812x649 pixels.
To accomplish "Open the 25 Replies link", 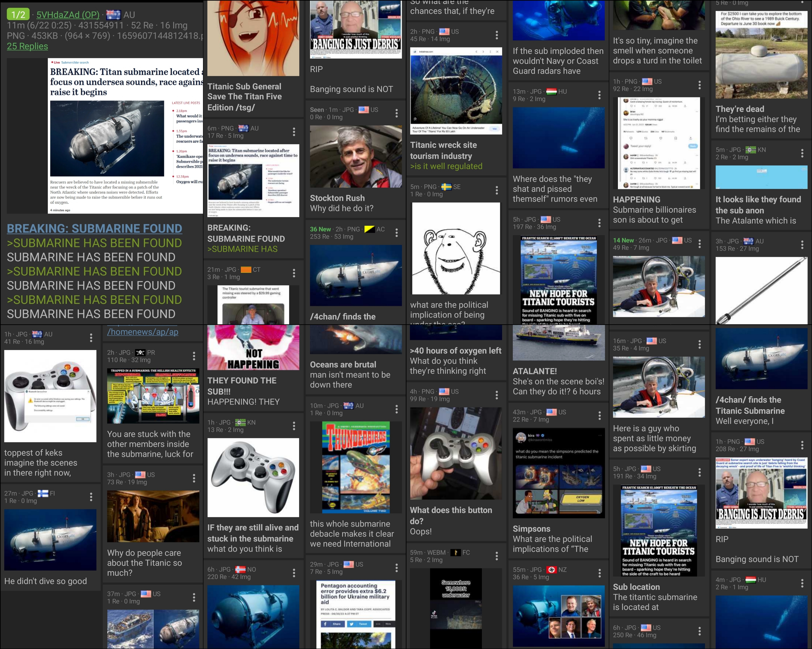I will coord(28,46).
